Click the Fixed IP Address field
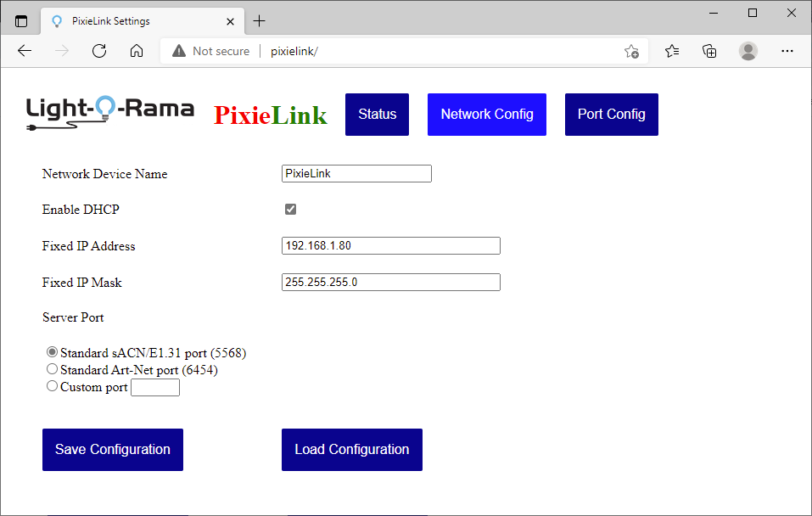 pos(391,245)
